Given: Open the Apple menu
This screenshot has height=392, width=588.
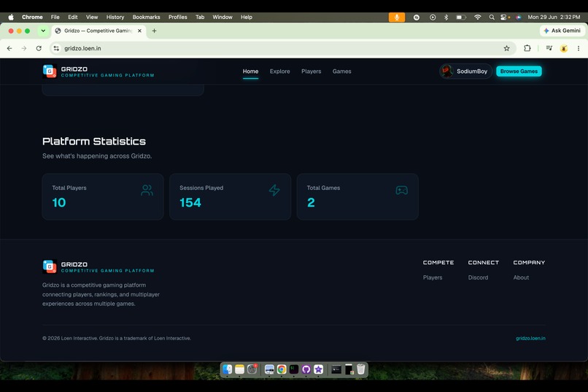Looking at the screenshot, I should 11,18.
